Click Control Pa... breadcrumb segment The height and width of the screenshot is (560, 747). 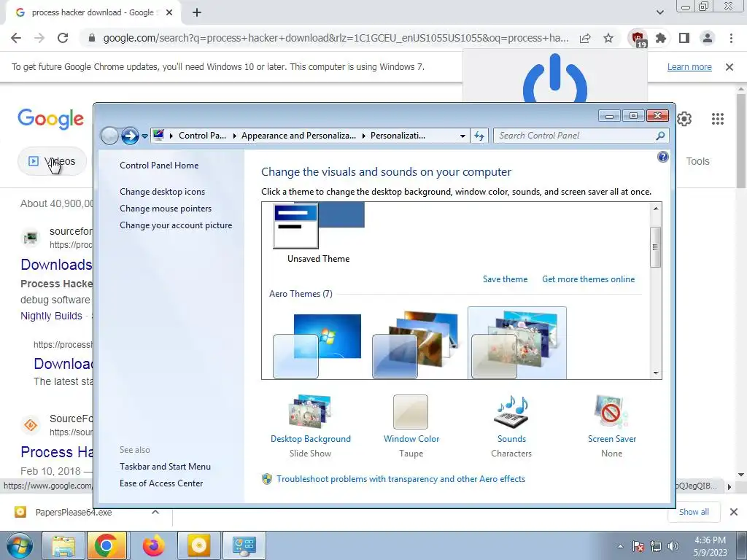203,135
